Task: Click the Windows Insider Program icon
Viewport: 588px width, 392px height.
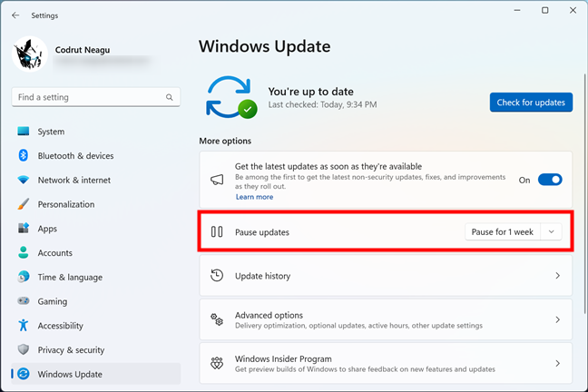Action: tap(217, 363)
